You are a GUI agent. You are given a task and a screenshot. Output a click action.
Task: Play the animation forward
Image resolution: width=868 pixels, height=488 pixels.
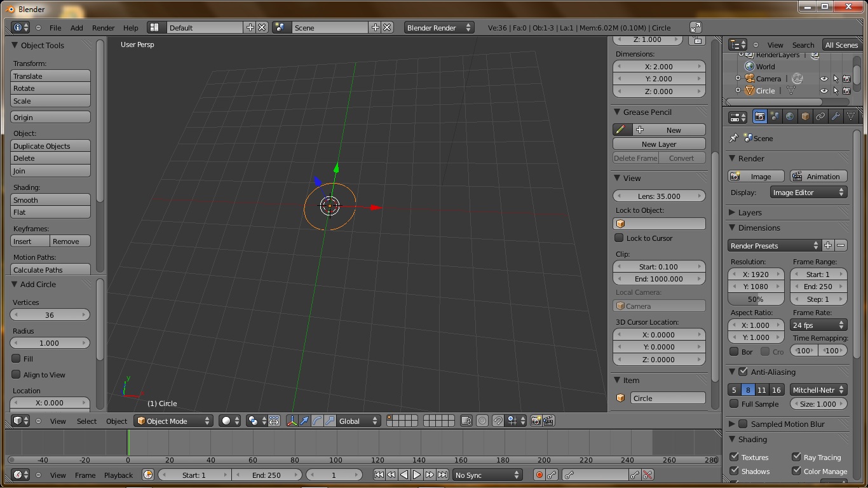click(417, 475)
